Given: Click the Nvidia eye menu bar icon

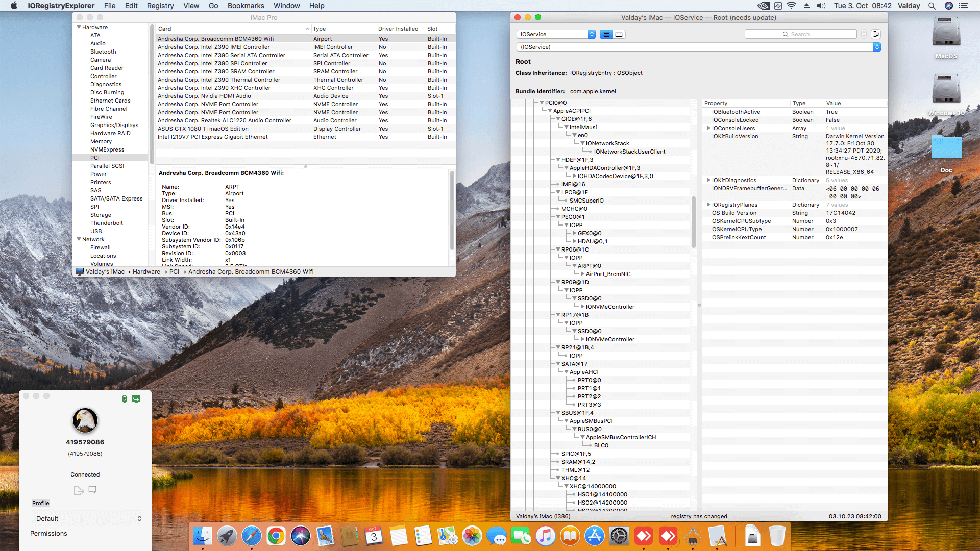Looking at the screenshot, I should click(764, 6).
